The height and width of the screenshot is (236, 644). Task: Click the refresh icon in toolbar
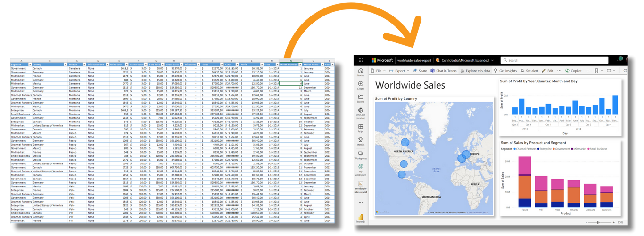pyautogui.click(x=625, y=71)
